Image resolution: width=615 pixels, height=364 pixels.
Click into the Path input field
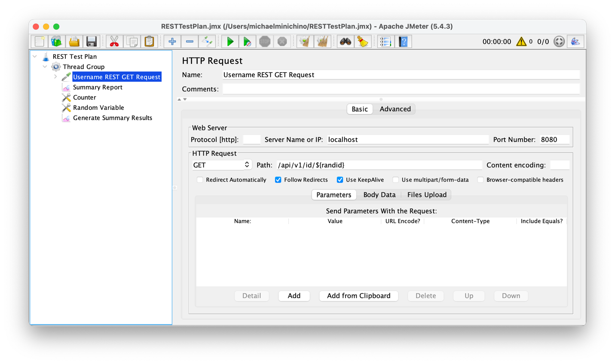[x=378, y=165]
